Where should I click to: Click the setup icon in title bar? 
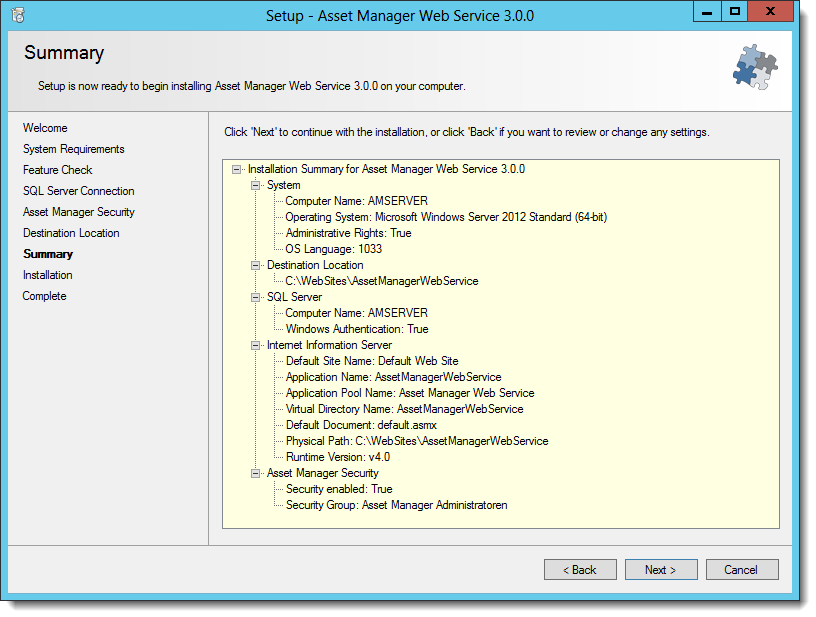pyautogui.click(x=18, y=15)
